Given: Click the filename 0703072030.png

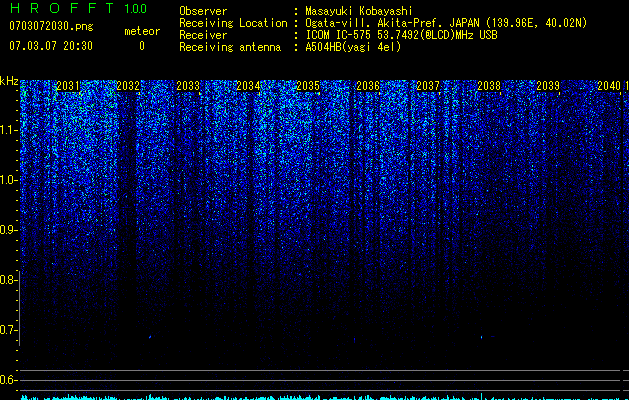Looking at the screenshot, I should pyautogui.click(x=51, y=27).
